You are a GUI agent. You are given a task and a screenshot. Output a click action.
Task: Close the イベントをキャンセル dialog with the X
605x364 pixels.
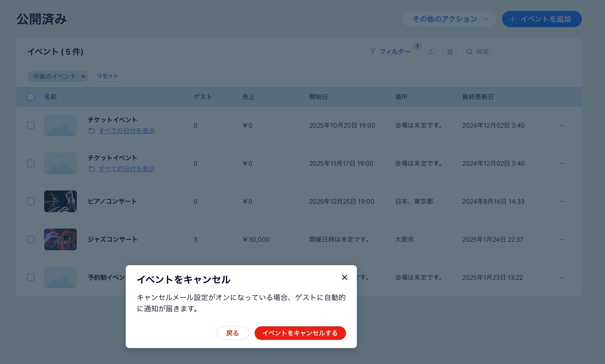click(344, 277)
